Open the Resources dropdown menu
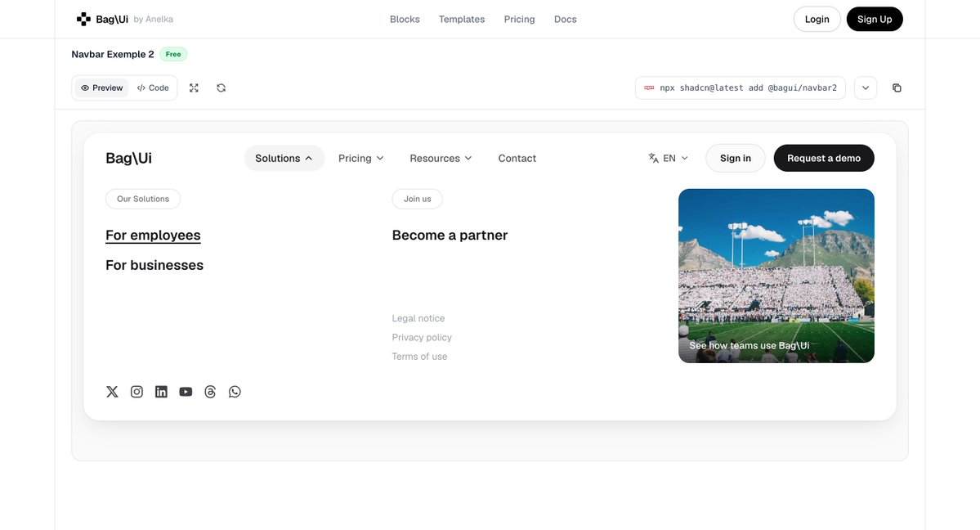Screen dimensions: 980x530 [441, 159]
